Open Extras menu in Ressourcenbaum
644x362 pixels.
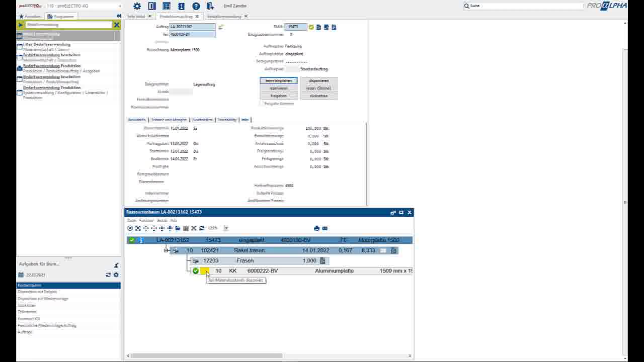tap(162, 220)
